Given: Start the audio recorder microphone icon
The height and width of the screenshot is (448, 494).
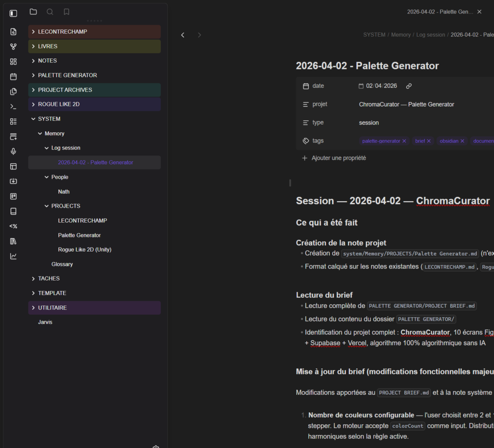Looking at the screenshot, I should click(14, 152).
